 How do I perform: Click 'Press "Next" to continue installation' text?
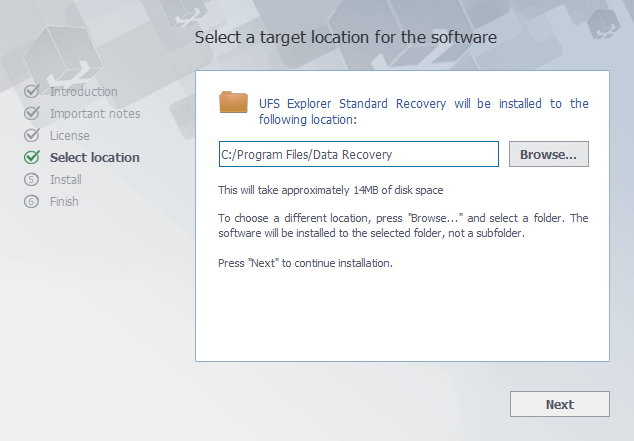305,263
